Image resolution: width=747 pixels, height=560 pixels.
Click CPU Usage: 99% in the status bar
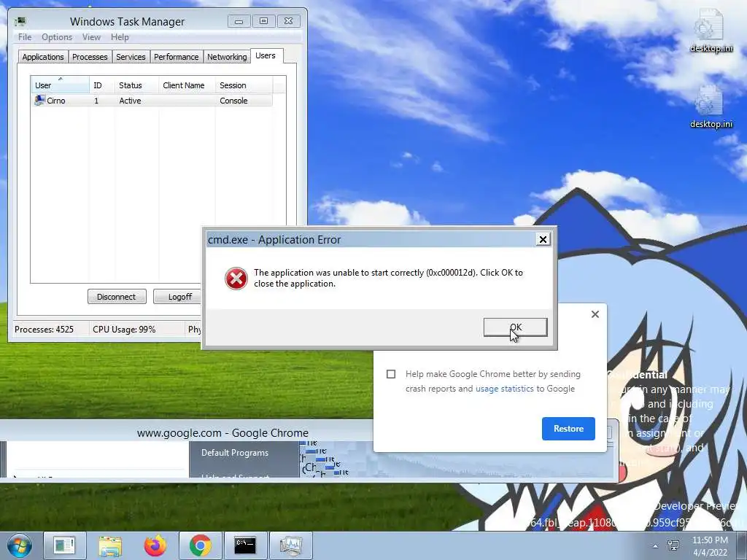coord(124,329)
